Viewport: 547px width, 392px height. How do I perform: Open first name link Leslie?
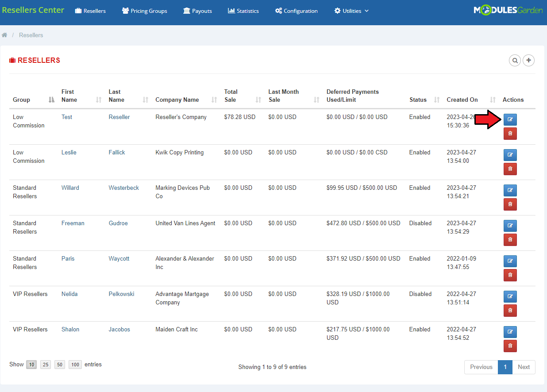(69, 152)
